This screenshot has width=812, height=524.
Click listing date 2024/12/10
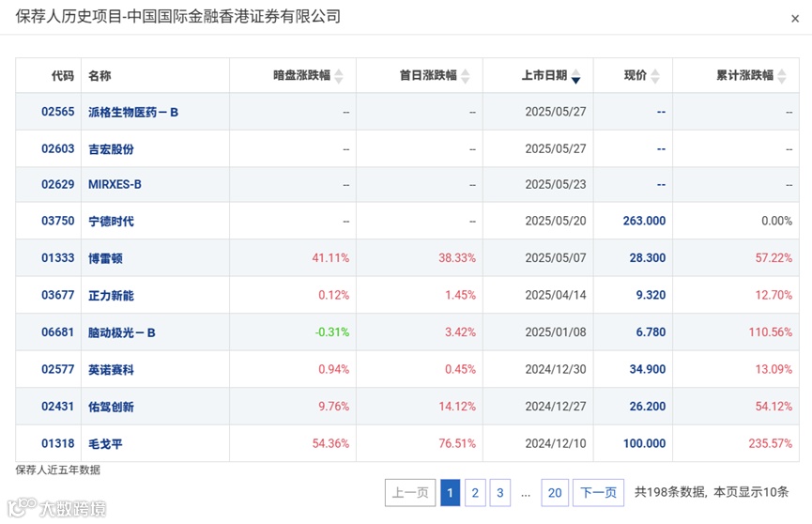(556, 443)
